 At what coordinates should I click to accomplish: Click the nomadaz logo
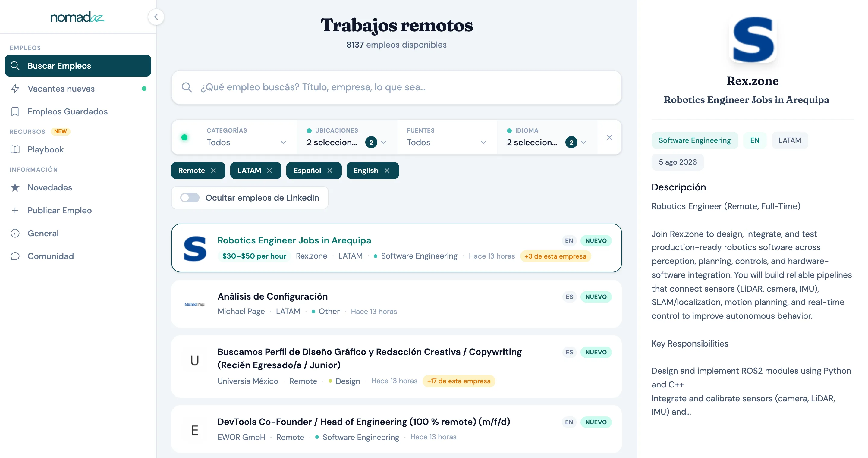78,17
